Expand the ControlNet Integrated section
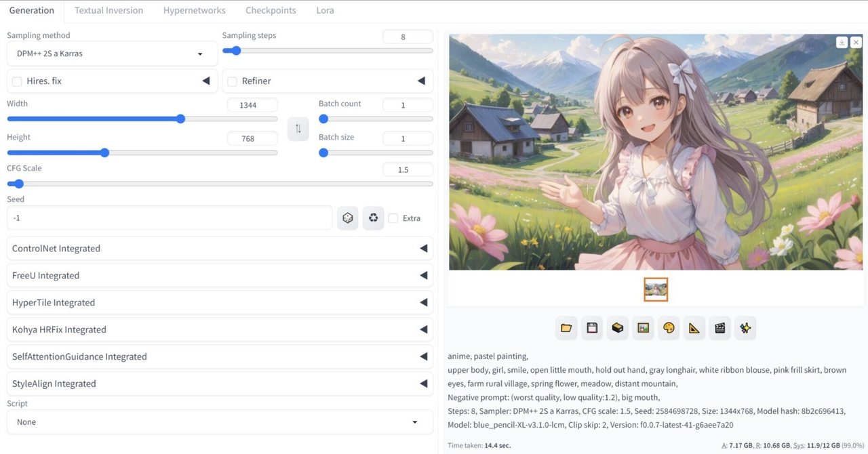Image resolution: width=868 pixels, height=454 pixels. (218, 248)
